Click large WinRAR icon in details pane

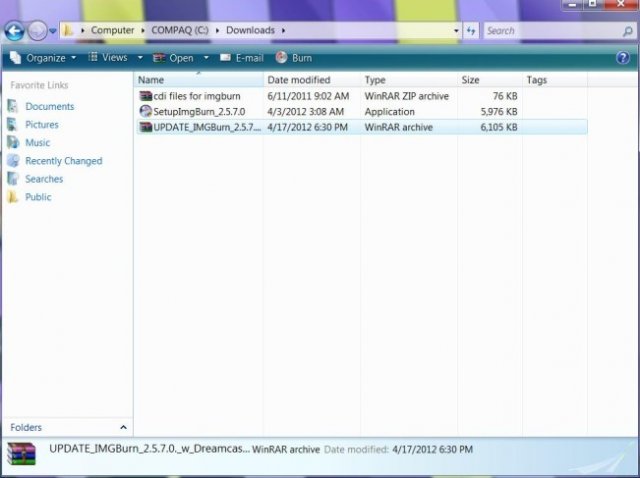[x=22, y=454]
